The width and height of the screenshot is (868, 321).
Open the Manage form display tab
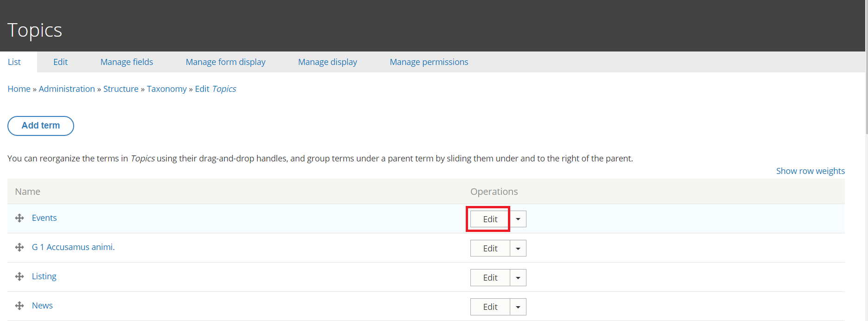(225, 62)
